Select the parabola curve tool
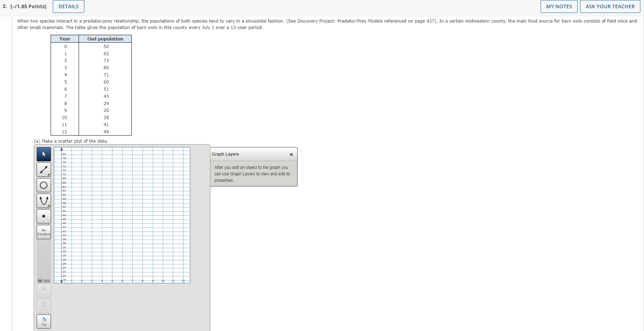The image size is (644, 331). (x=43, y=200)
